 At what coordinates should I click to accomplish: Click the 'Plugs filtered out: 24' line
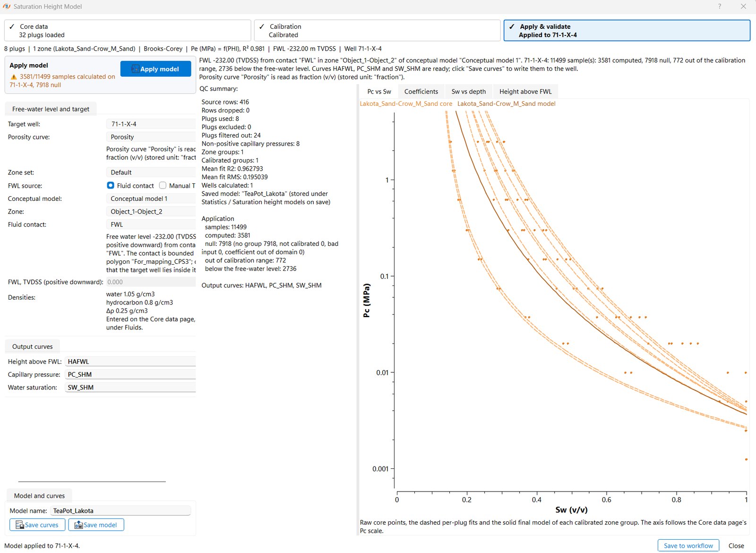coord(231,135)
